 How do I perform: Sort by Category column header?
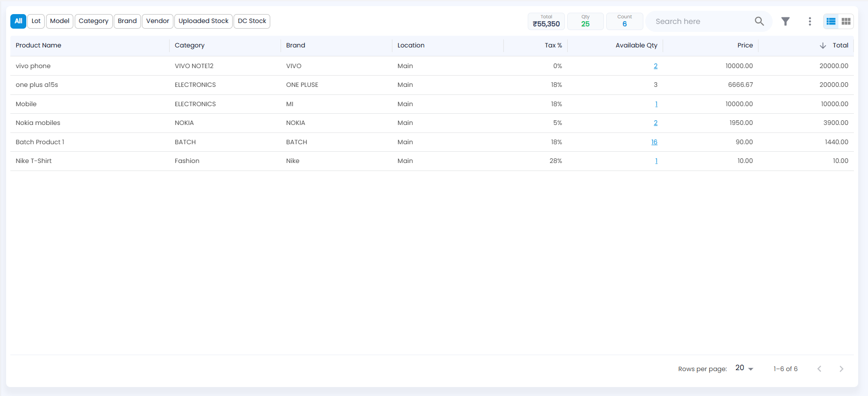[x=189, y=46]
